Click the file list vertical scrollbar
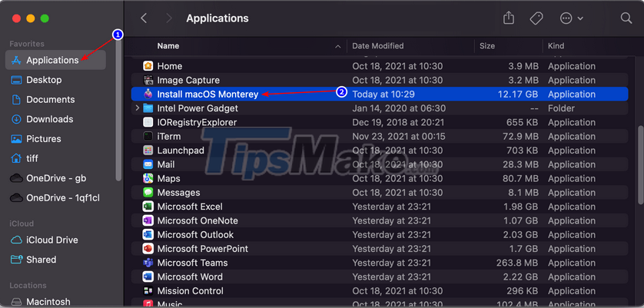The width and height of the screenshot is (644, 308). (x=640, y=164)
